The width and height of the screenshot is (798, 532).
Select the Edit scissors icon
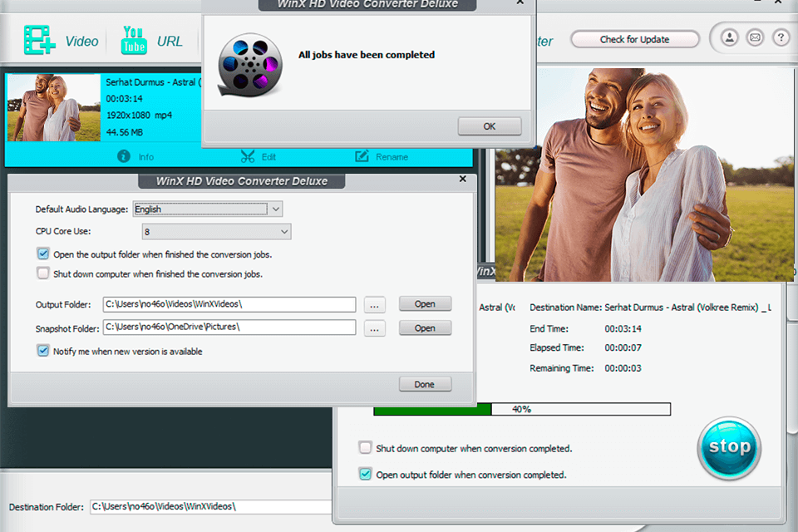point(247,156)
